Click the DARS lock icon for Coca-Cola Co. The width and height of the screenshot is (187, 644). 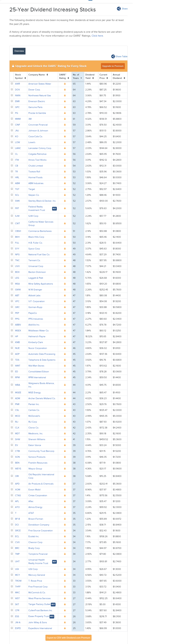pos(65,137)
